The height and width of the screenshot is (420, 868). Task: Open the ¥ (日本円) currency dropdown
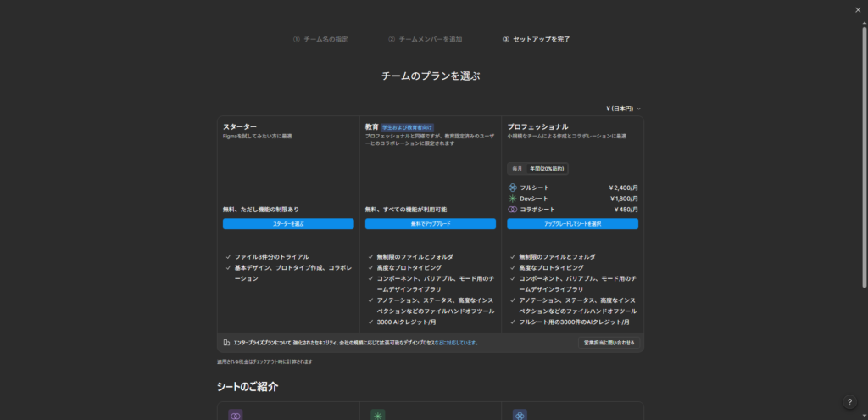[x=623, y=109]
